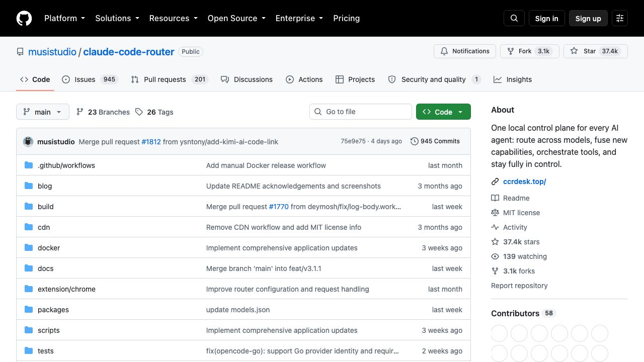Open the musistudio owner link
The width and height of the screenshot is (644, 362).
52,52
